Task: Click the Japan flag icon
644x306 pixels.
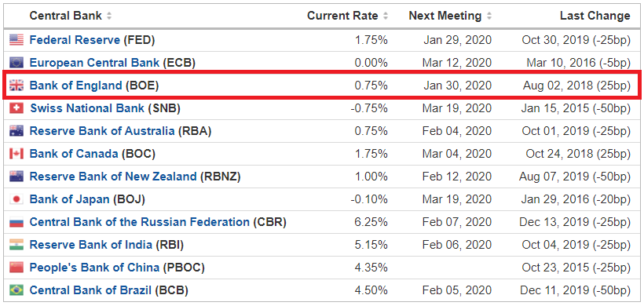Action: (16, 199)
